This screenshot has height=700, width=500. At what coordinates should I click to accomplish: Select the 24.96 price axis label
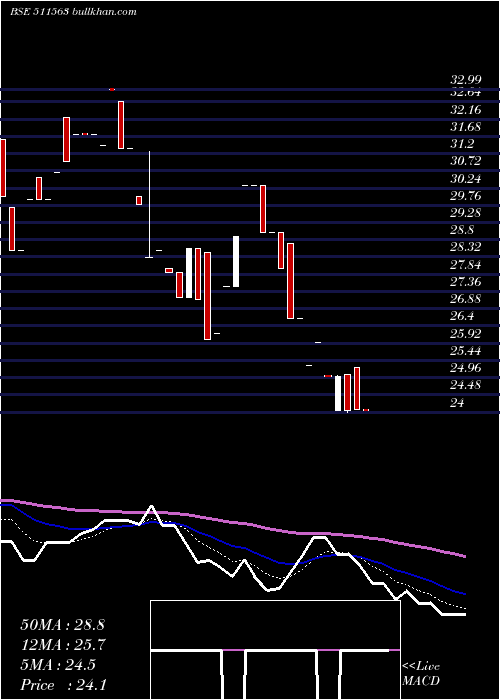[x=466, y=367]
